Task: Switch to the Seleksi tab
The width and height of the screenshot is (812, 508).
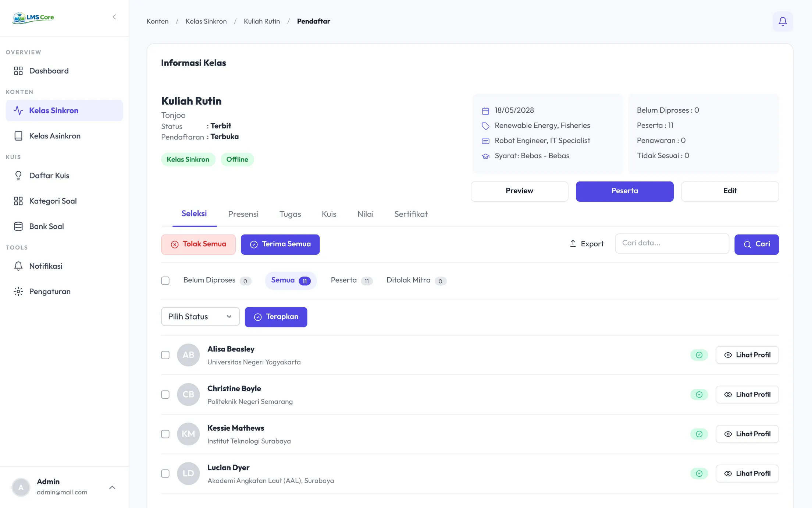Action: 194,214
